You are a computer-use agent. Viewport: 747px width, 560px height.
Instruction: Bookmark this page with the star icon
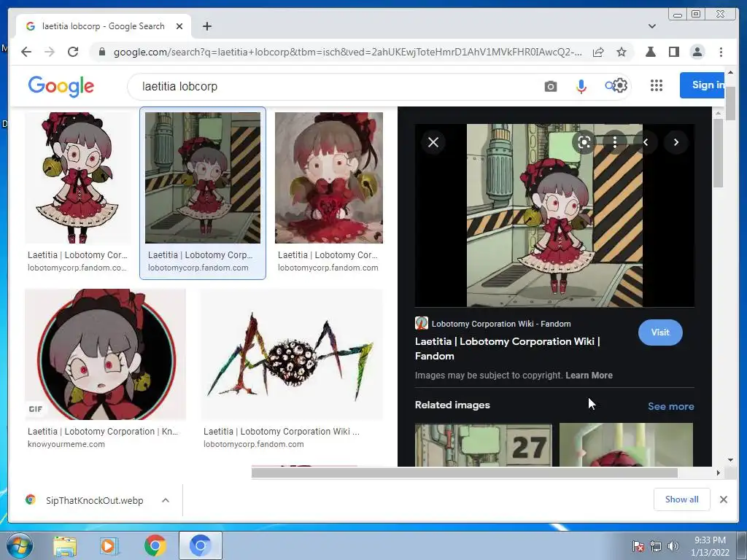tap(622, 52)
